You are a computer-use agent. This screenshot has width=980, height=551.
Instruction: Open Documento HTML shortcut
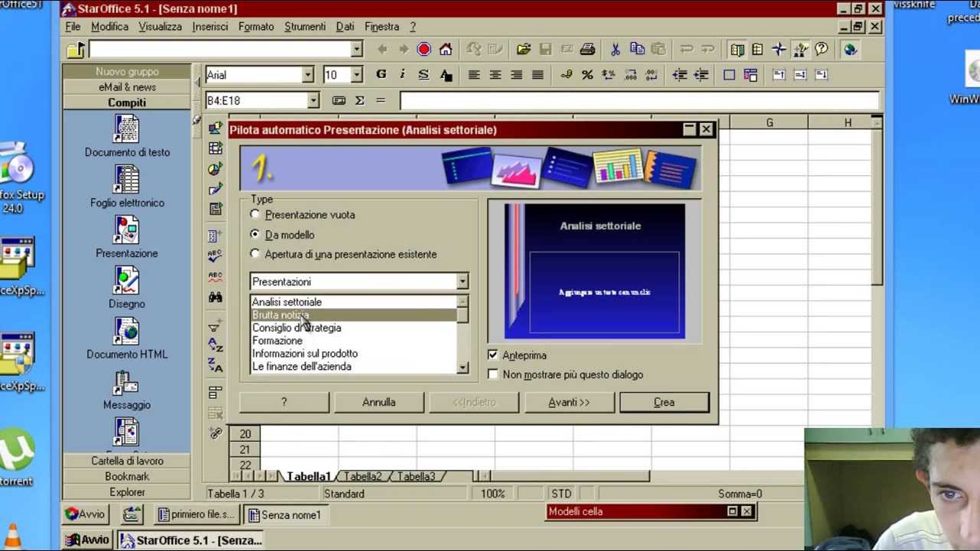(x=127, y=338)
